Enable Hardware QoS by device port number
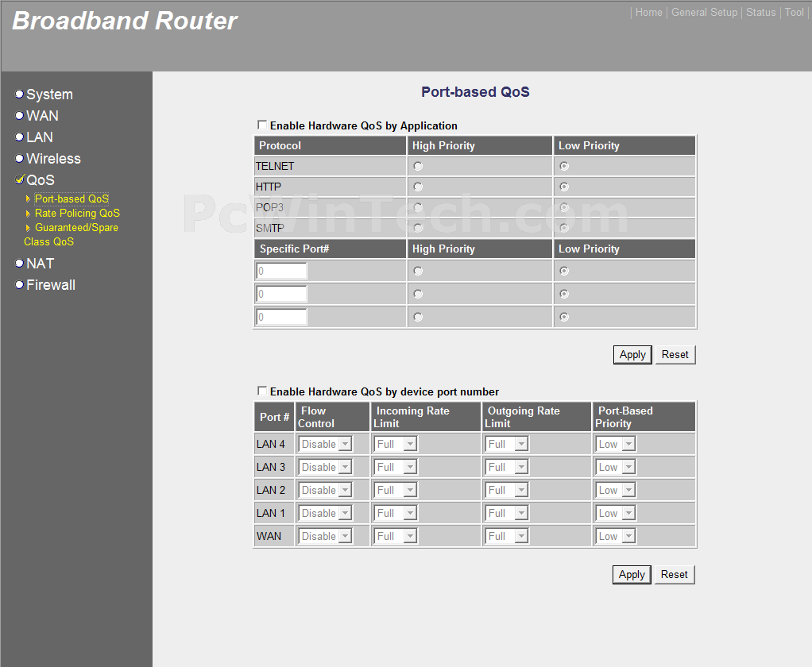The height and width of the screenshot is (667, 812). (x=262, y=391)
